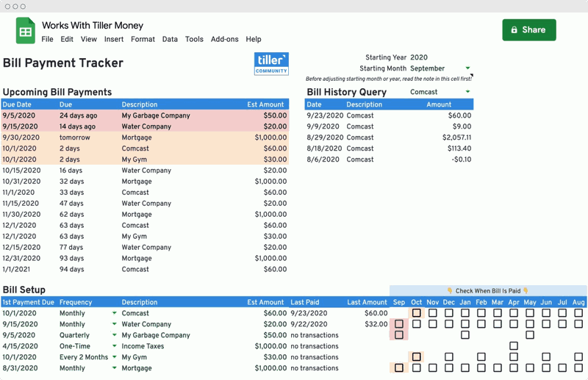This screenshot has height=380, width=588.
Task: Click the Last Paid column header
Action: click(x=304, y=302)
